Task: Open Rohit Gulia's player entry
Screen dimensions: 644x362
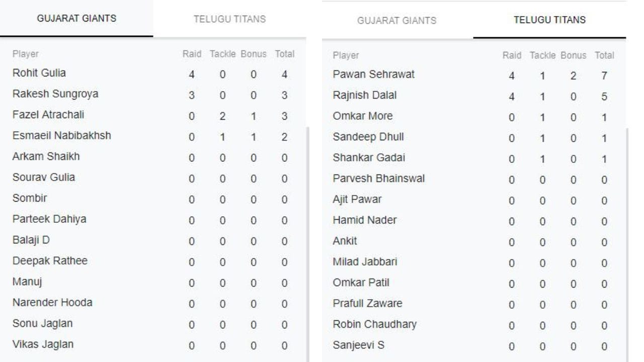Action: pyautogui.click(x=39, y=73)
